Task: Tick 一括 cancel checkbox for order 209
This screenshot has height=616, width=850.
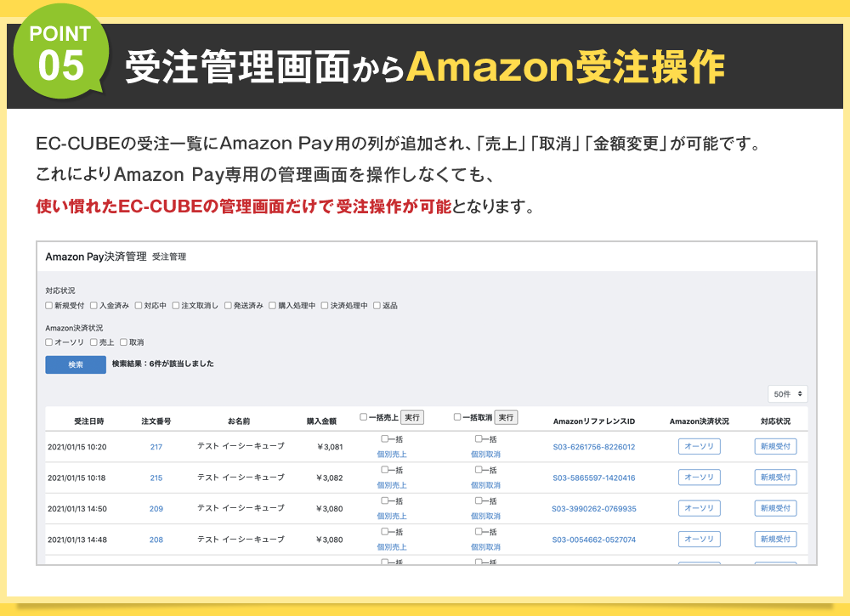Action: [x=479, y=500]
